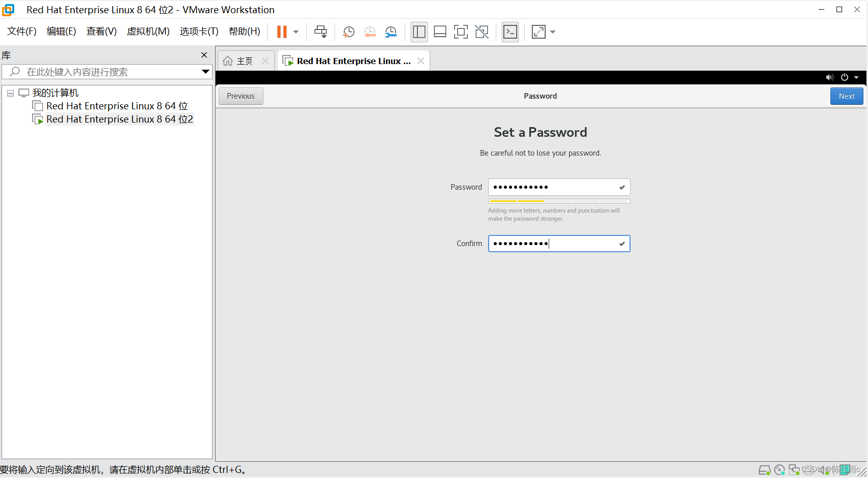Take a snapshot of the VM
Screen dimensions: 868x478
coord(348,32)
